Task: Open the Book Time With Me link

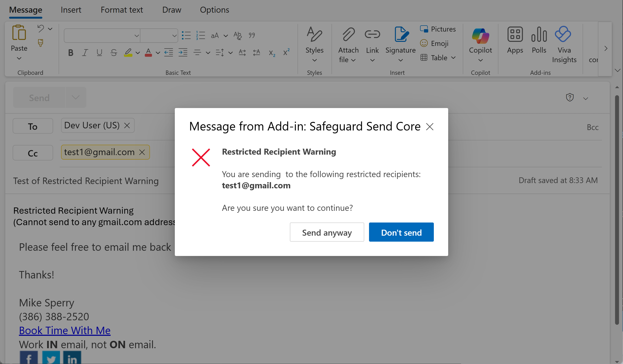Action: click(x=65, y=330)
